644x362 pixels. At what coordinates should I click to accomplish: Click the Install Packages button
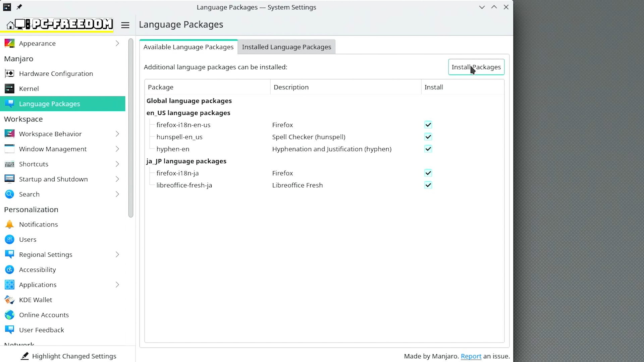pyautogui.click(x=476, y=67)
